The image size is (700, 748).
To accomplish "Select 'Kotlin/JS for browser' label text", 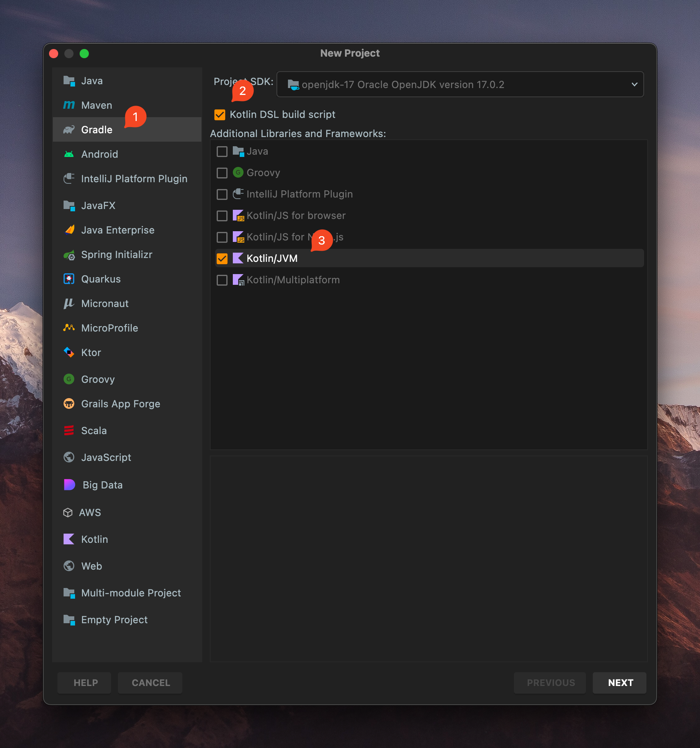I will pos(296,216).
